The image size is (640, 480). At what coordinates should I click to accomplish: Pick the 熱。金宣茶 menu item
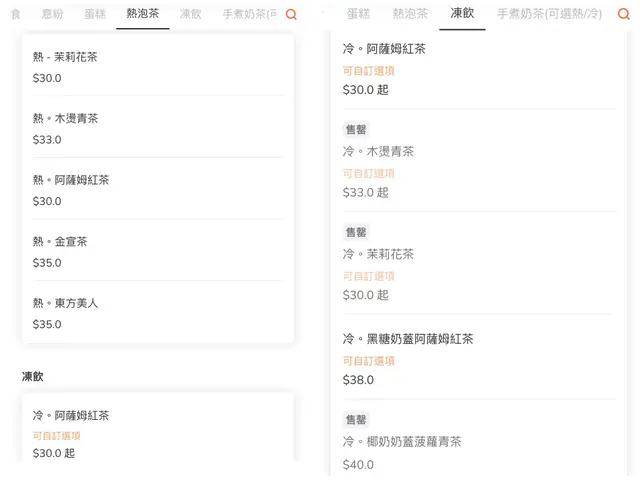click(157, 252)
